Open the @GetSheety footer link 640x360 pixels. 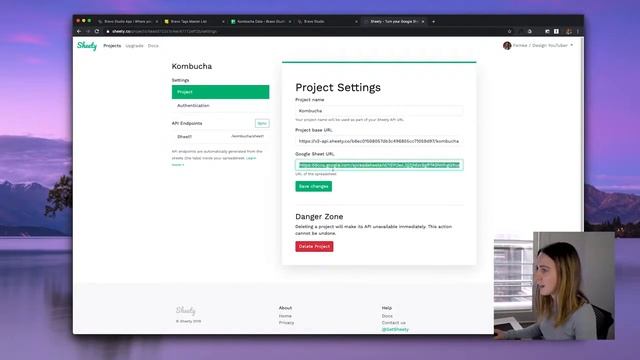pos(395,329)
